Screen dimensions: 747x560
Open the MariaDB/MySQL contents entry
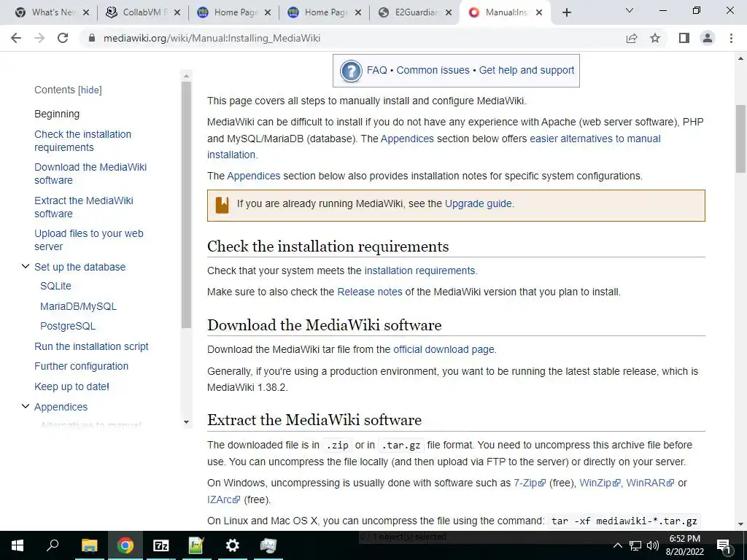79,306
